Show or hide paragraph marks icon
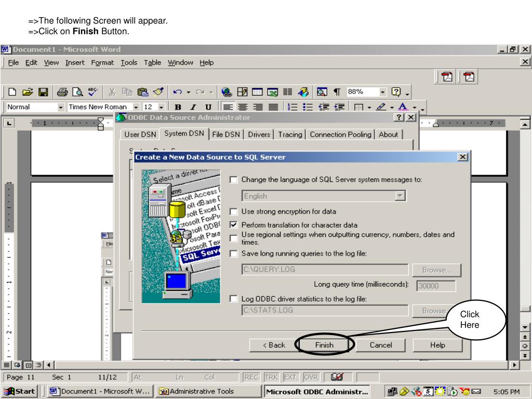Viewport: 532px width, 399px height. 337,92
